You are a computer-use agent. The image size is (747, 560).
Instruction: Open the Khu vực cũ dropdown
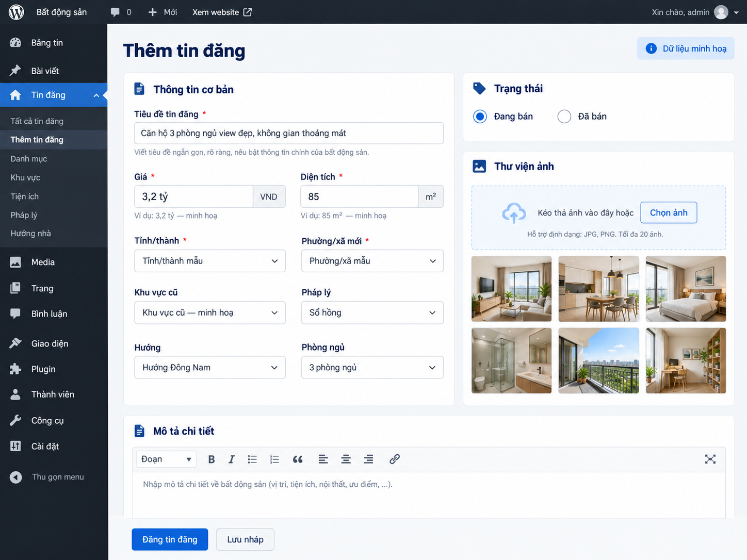[210, 312]
